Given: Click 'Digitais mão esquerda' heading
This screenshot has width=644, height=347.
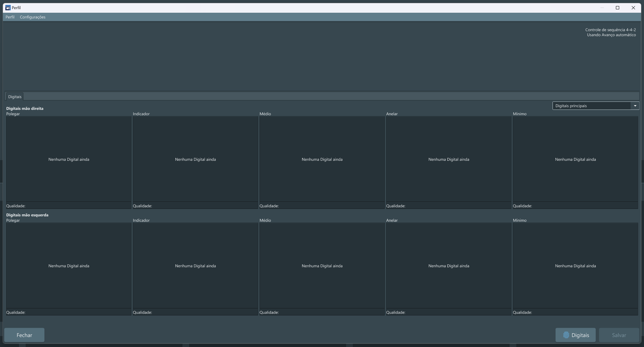Looking at the screenshot, I should click(x=27, y=215).
